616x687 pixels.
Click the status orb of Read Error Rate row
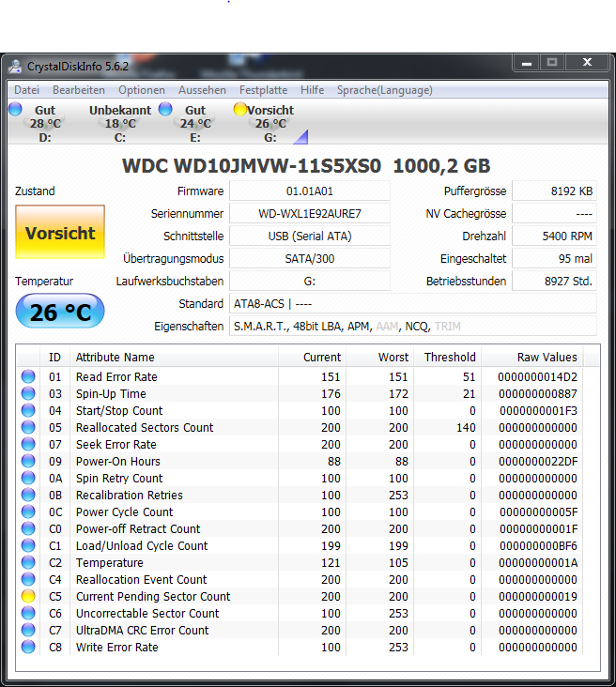[x=28, y=376]
